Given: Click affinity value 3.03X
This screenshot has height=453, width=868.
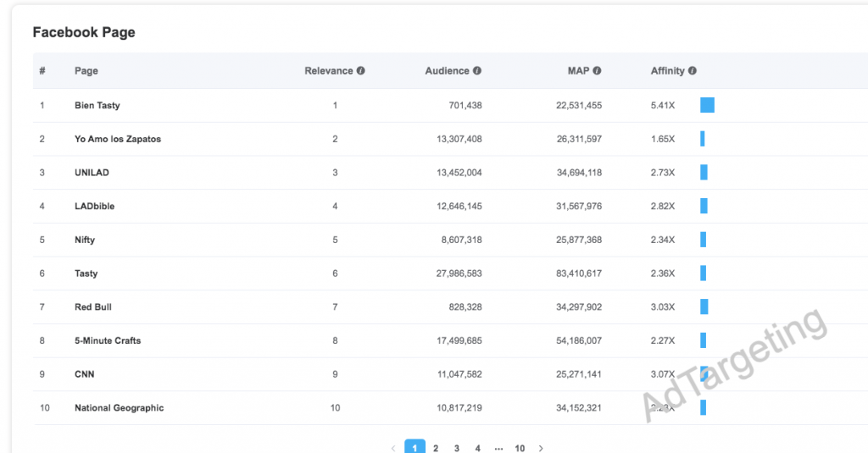Looking at the screenshot, I should point(663,307).
